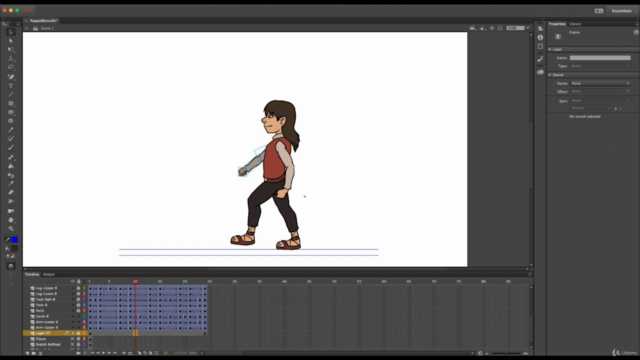640x360 pixels.
Task: Toggle lock-all-layers padlock header
Action: [x=78, y=281]
